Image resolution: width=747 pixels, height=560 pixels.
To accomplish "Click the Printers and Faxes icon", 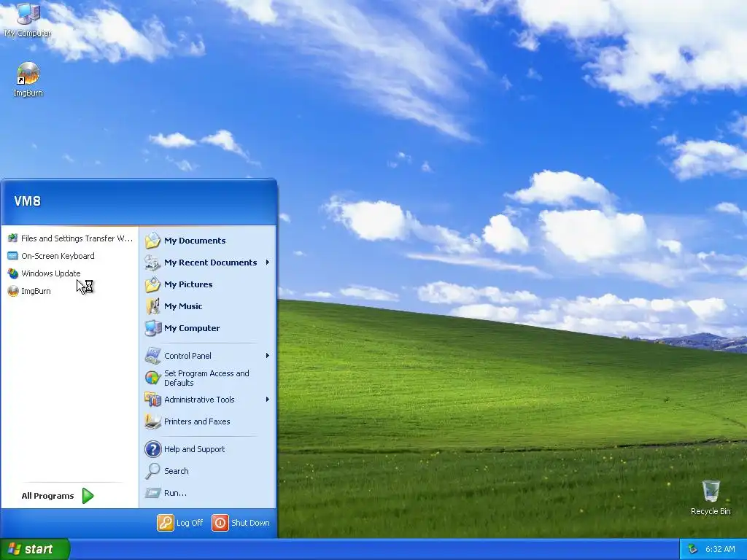I will (x=153, y=421).
